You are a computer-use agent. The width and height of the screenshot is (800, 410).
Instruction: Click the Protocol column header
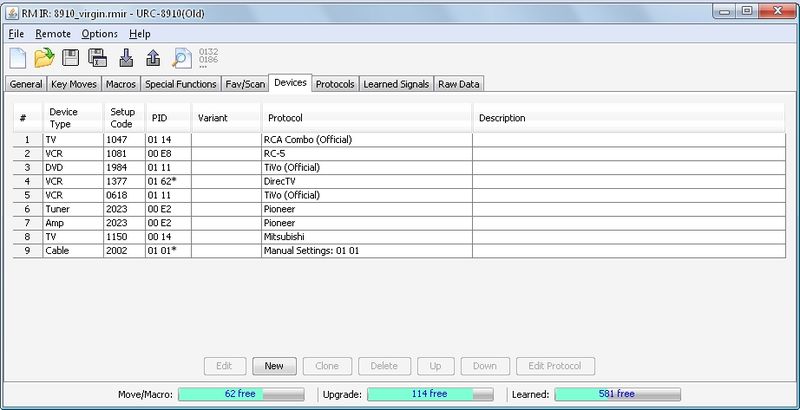click(x=366, y=117)
